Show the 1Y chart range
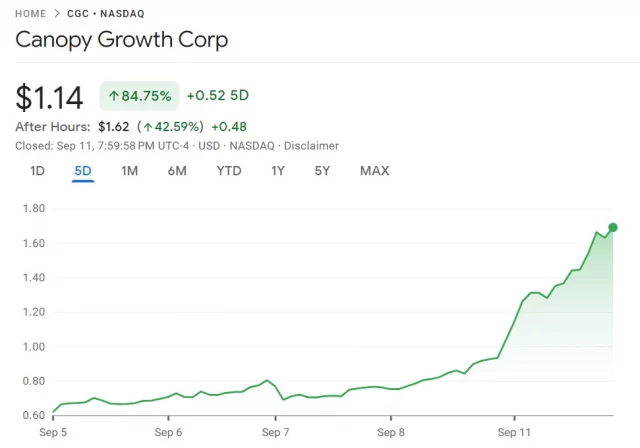 [278, 170]
